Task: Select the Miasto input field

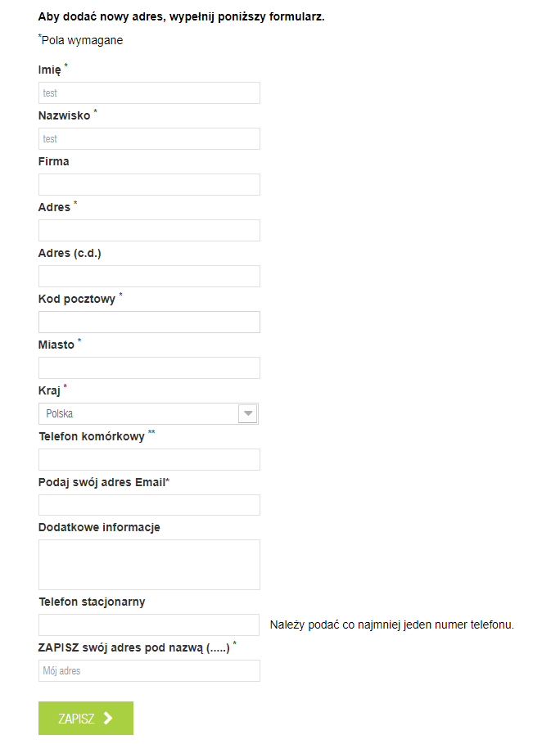Action: [149, 368]
